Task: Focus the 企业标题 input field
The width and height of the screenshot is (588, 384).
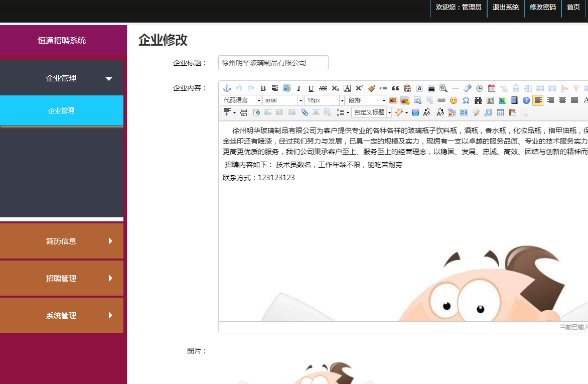Action: tap(273, 63)
